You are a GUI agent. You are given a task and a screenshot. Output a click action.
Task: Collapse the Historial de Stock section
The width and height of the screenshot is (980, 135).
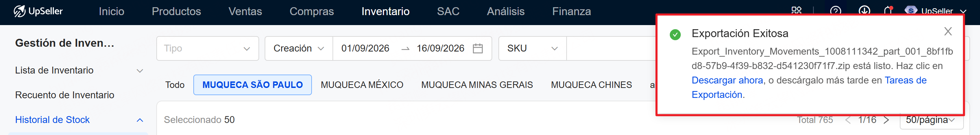click(140, 120)
